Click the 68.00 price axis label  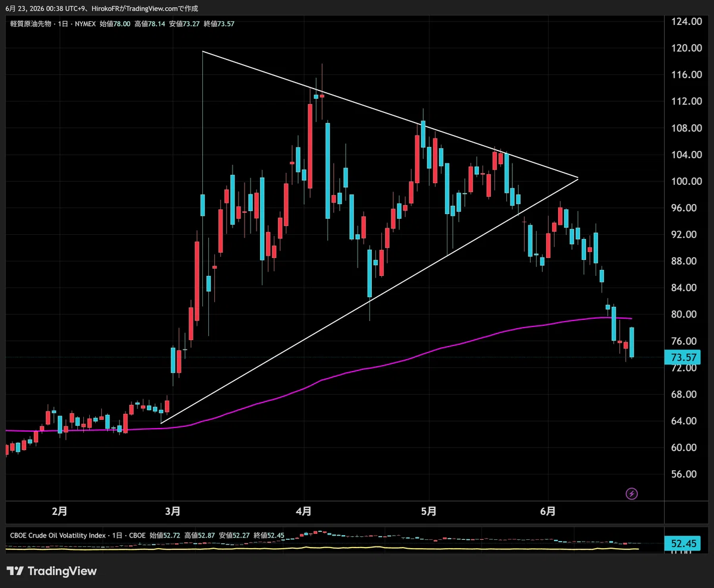[682, 395]
